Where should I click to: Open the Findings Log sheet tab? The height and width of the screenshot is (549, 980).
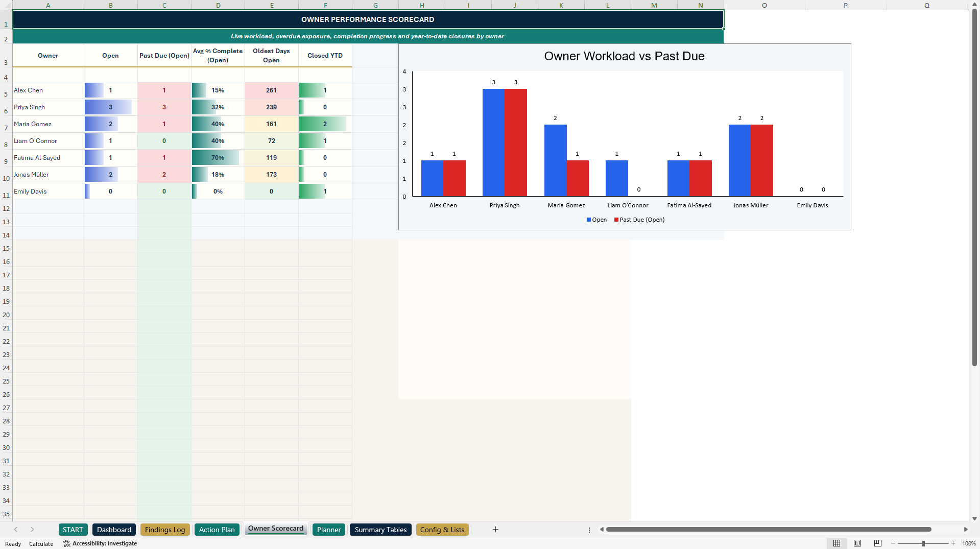click(165, 530)
